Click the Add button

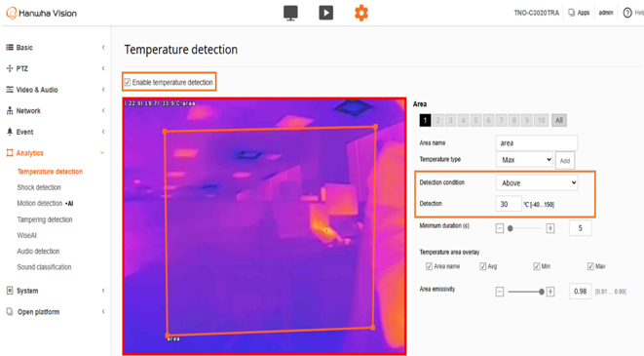565,160
